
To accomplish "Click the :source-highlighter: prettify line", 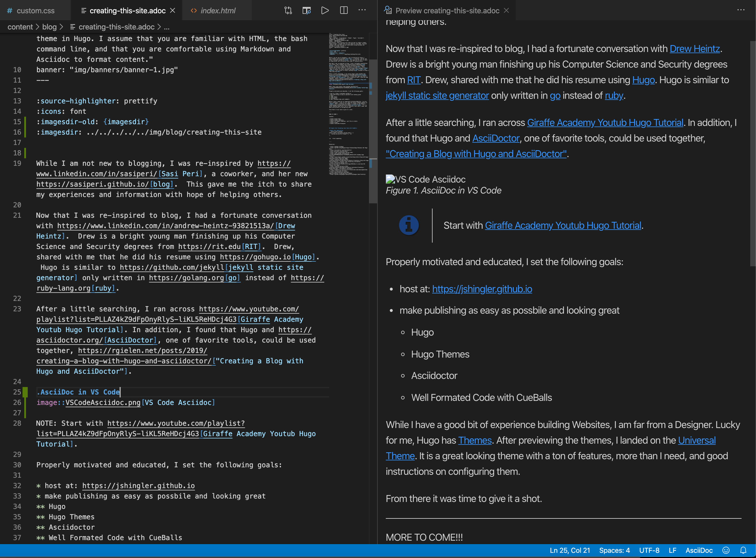I will [x=97, y=101].
